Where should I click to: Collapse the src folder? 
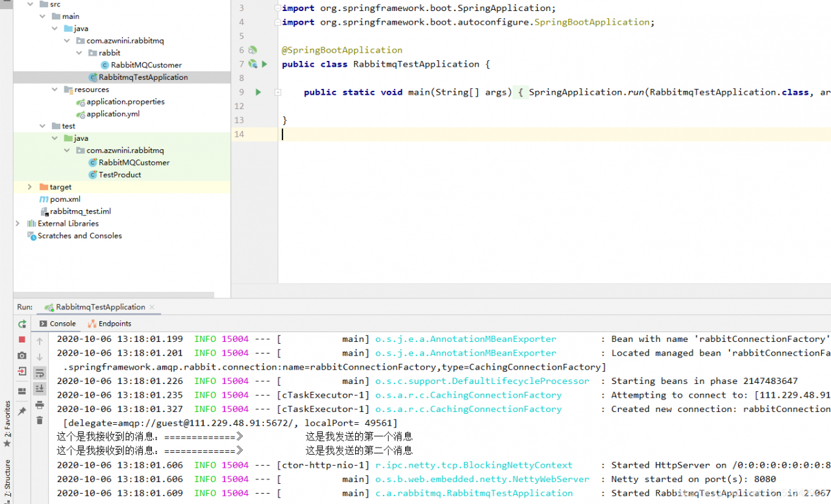31,4
